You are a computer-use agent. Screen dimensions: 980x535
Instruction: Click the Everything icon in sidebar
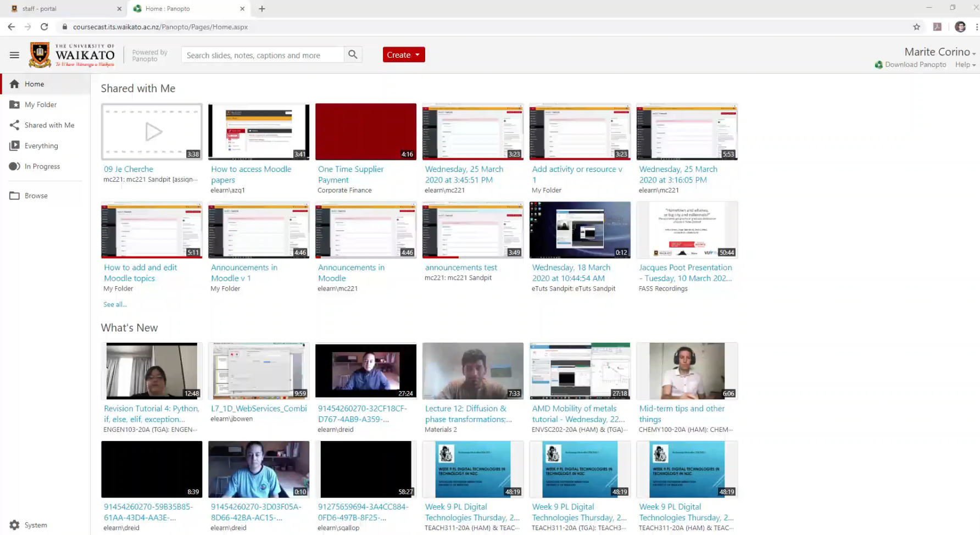(x=14, y=146)
